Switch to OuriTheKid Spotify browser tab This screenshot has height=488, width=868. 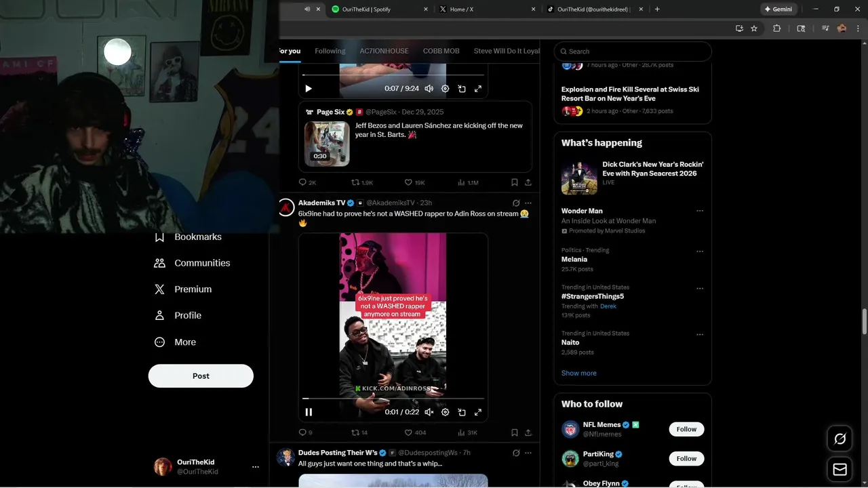coord(378,9)
